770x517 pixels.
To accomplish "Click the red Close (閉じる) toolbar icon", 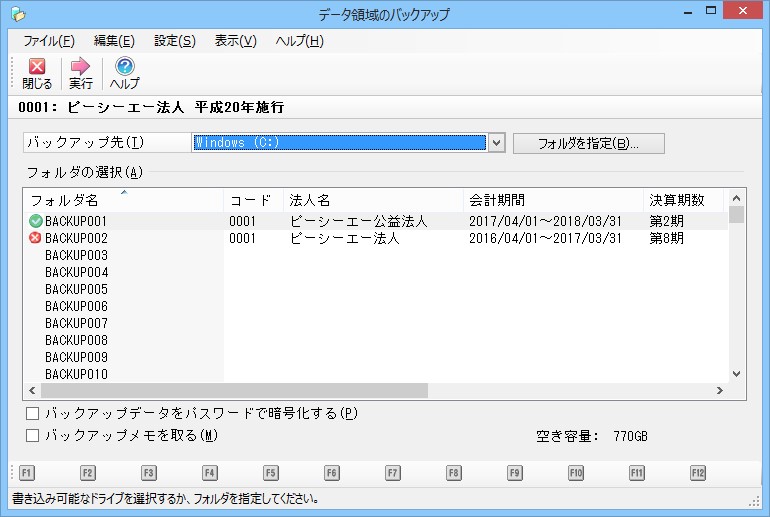I will pyautogui.click(x=37, y=68).
